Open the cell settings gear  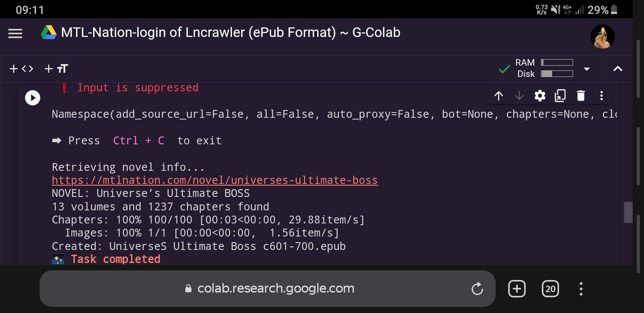(x=540, y=96)
